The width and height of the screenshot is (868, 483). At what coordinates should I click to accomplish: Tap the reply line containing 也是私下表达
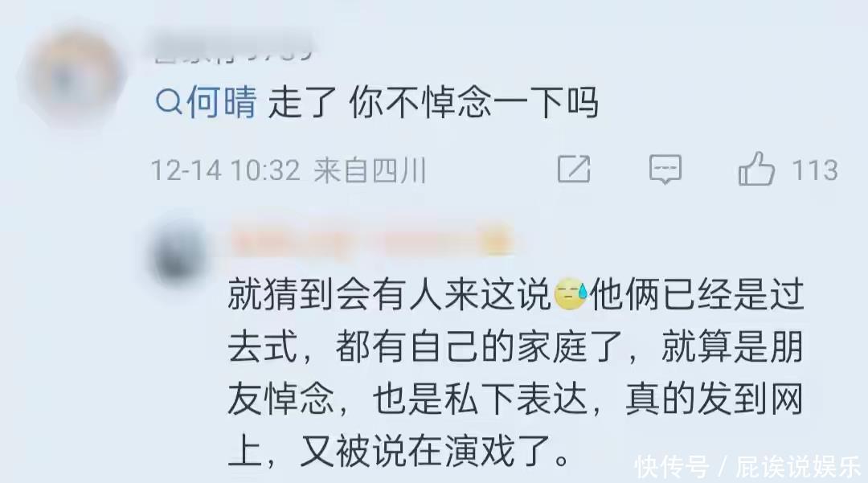coord(516,399)
